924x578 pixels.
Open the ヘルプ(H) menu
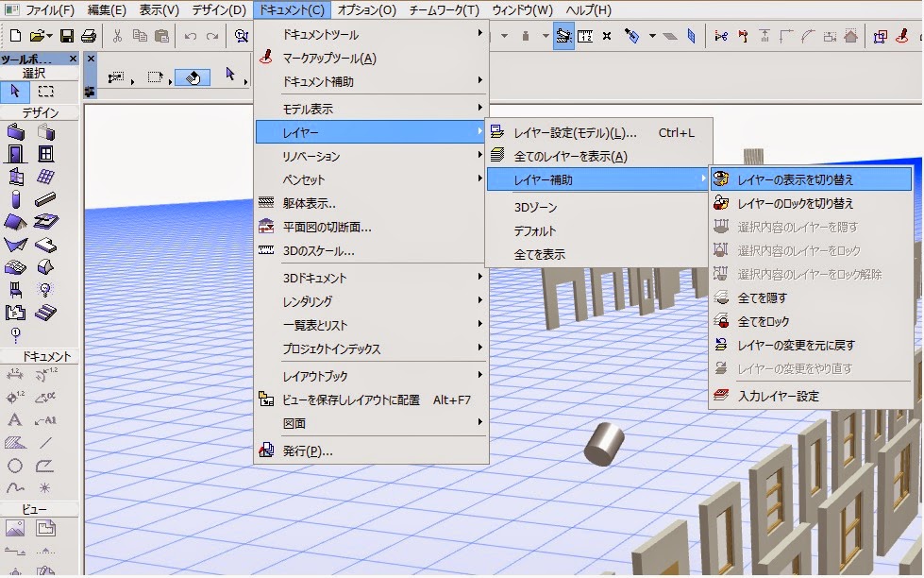click(x=589, y=10)
